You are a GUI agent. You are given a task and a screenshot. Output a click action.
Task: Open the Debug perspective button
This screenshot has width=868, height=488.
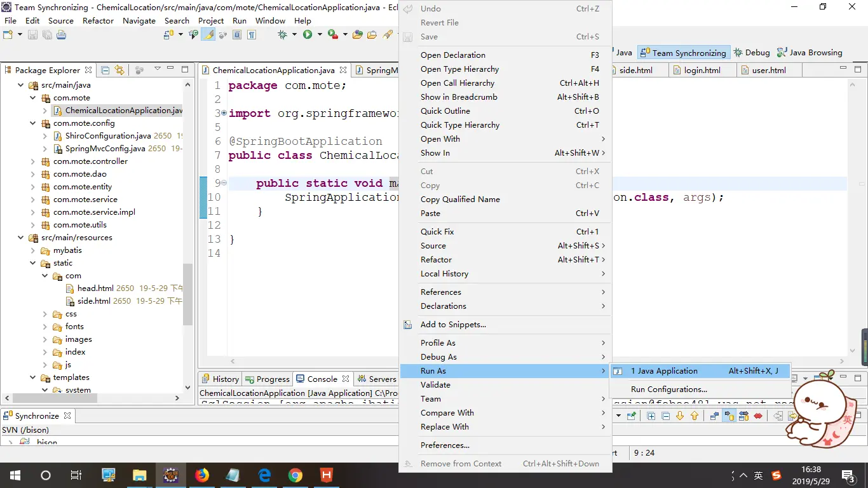(x=752, y=53)
